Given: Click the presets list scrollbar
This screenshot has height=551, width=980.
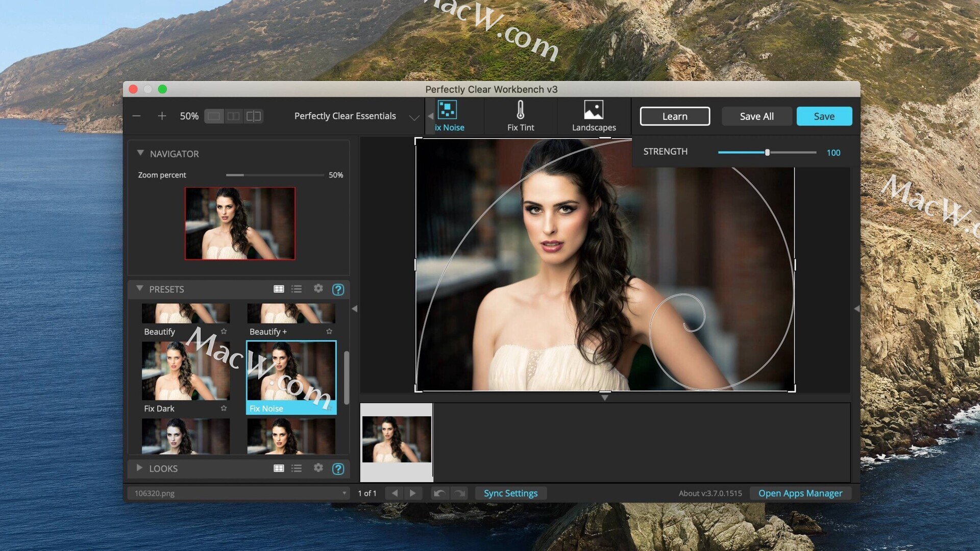Looking at the screenshot, I should [x=347, y=378].
